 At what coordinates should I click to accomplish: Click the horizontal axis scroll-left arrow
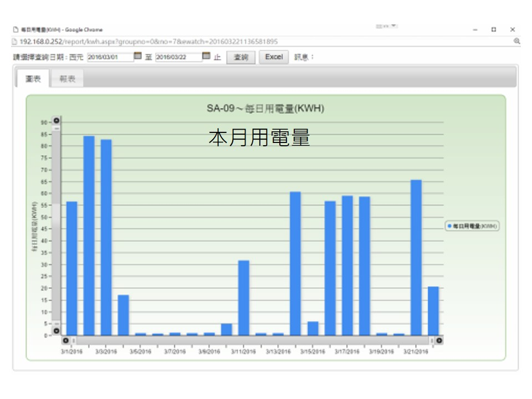66,340
